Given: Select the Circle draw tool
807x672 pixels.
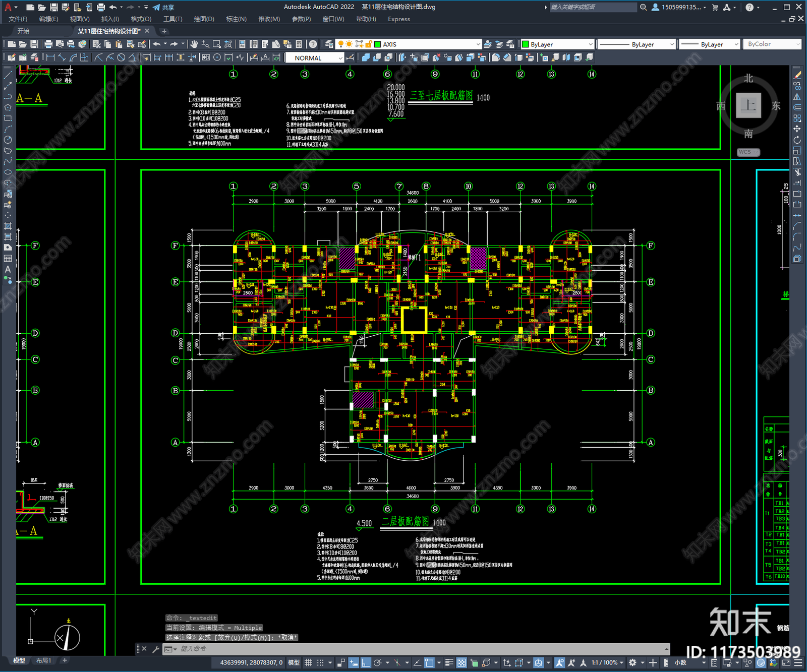Looking at the screenshot, I should click(8, 140).
